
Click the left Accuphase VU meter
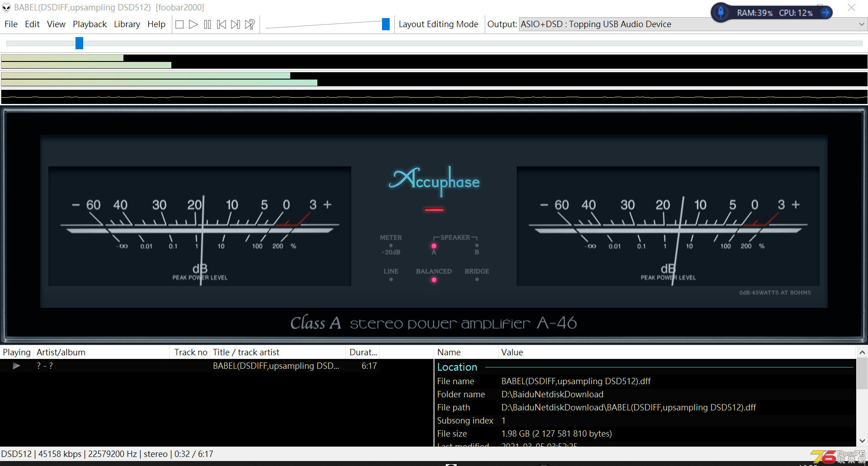(x=200, y=226)
